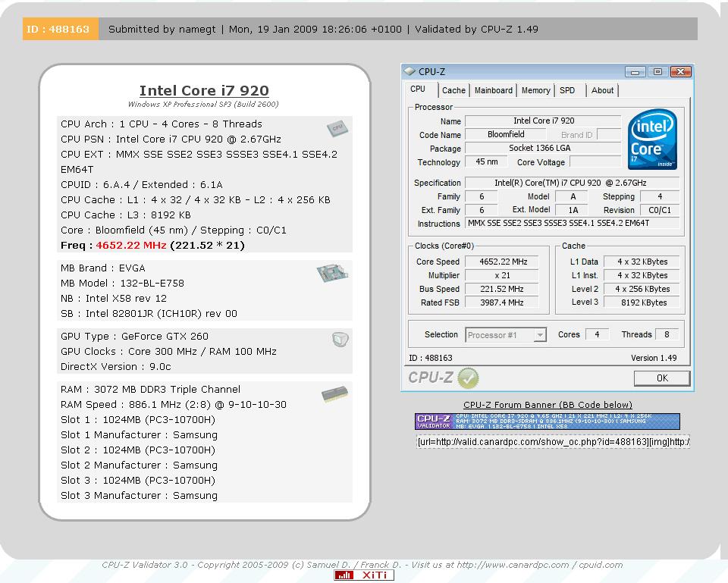
Task: Click the CPU chip icon beside CPU Arch
Action: (337, 128)
